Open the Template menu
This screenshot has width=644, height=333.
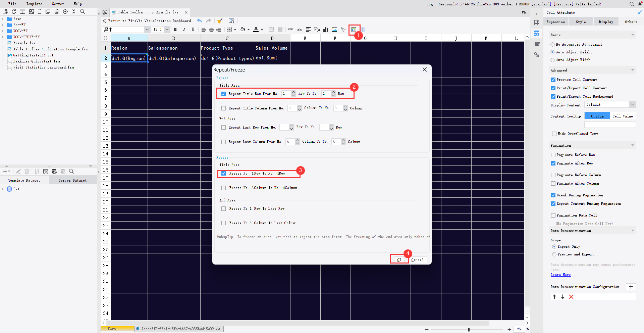tap(34, 4)
